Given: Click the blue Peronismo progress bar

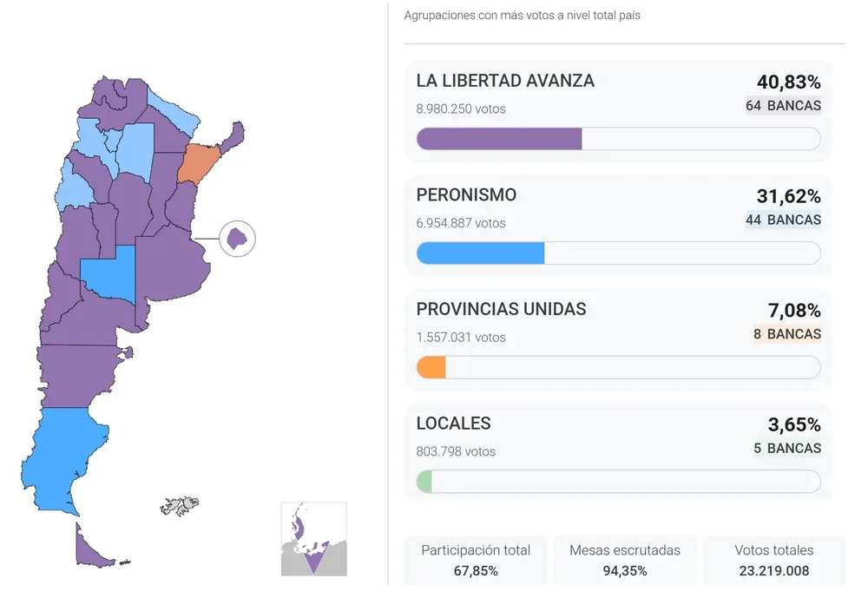Looking at the screenshot, I should point(480,253).
